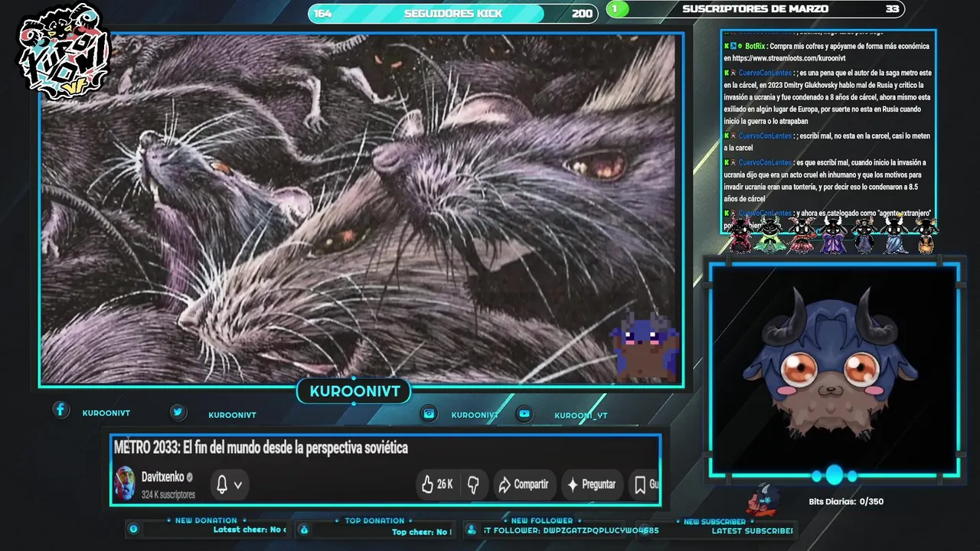Click the follower goal number '200'
Viewport: 980px width, 551px height.
pyautogui.click(x=582, y=13)
